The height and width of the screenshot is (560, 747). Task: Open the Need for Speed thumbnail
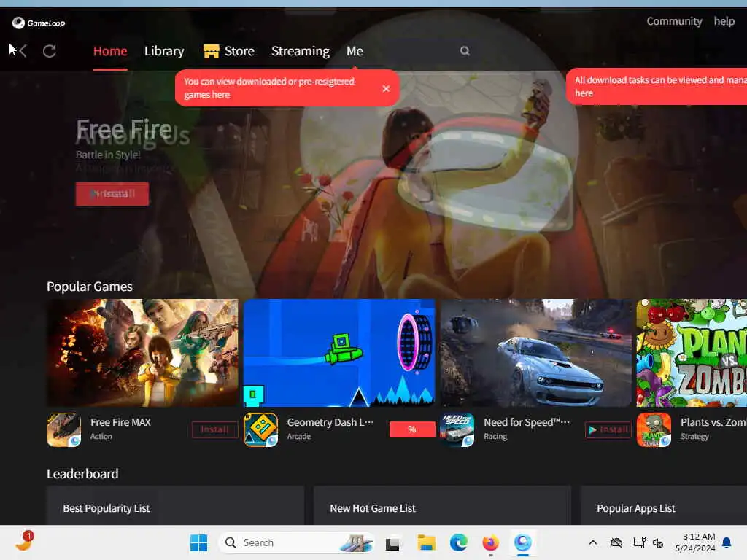pos(536,353)
